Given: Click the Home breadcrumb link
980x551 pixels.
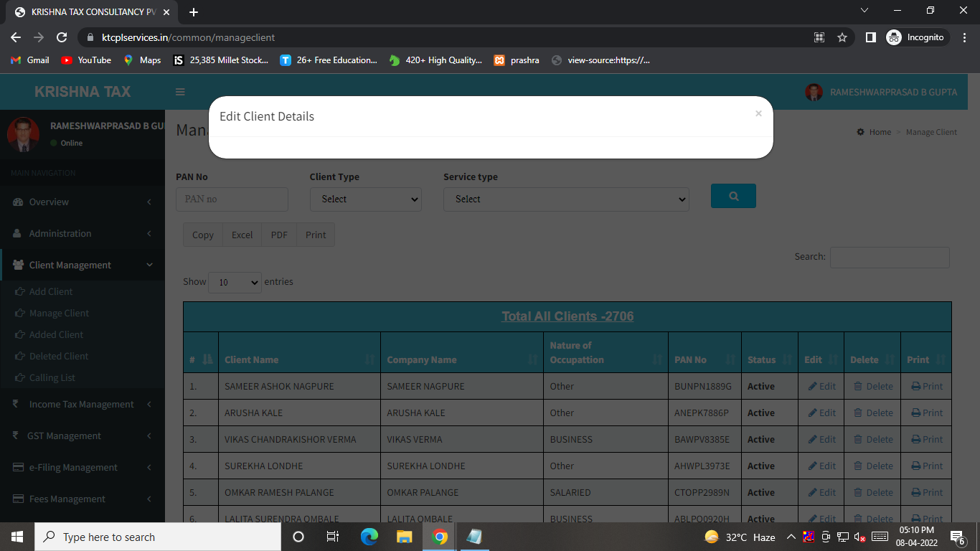Looking at the screenshot, I should click(x=880, y=132).
